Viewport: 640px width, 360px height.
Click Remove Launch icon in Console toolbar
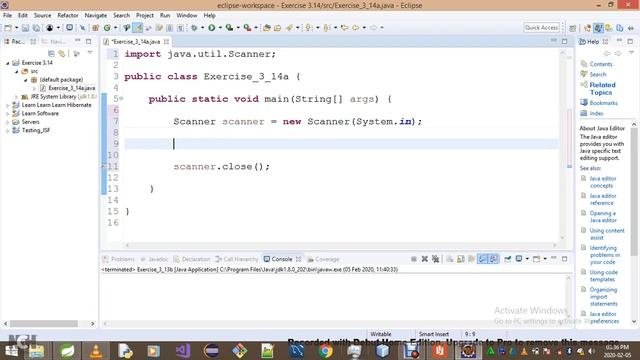pyautogui.click(x=424, y=259)
